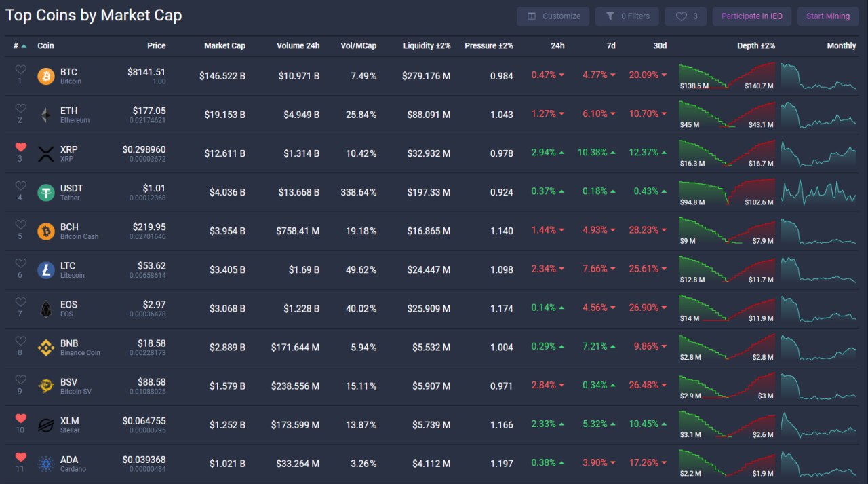Sort table by Coin column header
The image size is (868, 484).
pos(45,45)
